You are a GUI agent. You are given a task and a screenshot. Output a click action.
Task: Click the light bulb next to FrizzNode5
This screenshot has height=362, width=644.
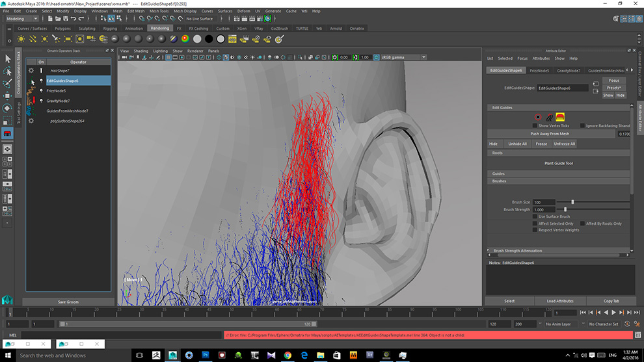(x=41, y=91)
